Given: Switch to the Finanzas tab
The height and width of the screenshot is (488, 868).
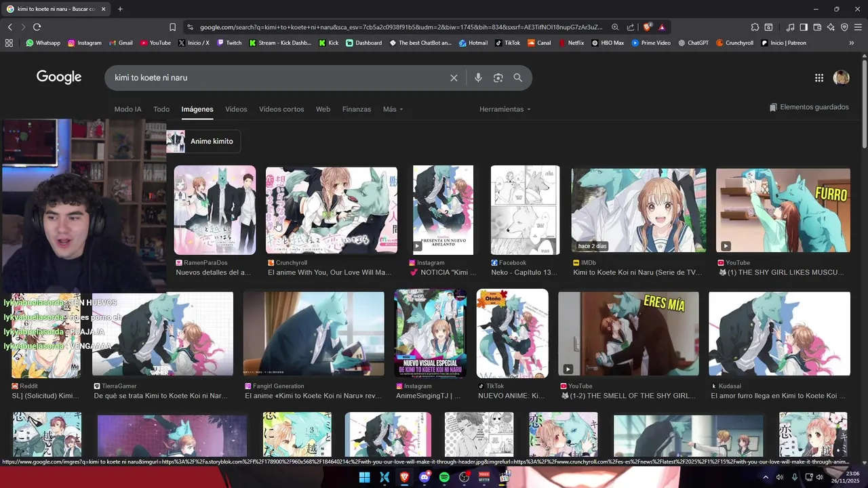Looking at the screenshot, I should coord(357,109).
